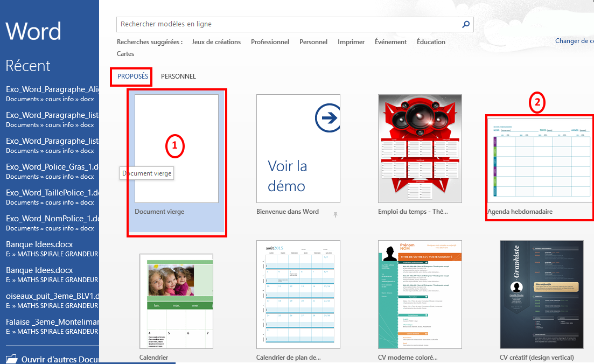Click the 'Éducation' suggested search
The image size is (594, 364).
430,41
